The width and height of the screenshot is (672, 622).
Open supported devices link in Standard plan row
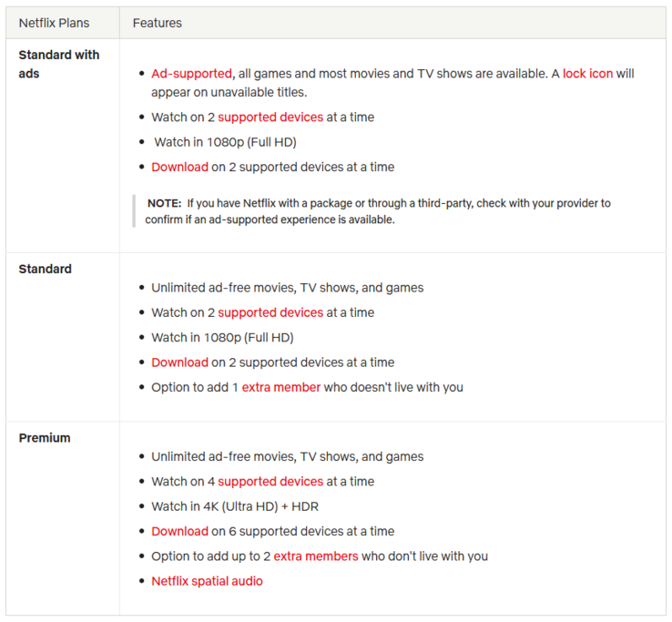point(270,312)
